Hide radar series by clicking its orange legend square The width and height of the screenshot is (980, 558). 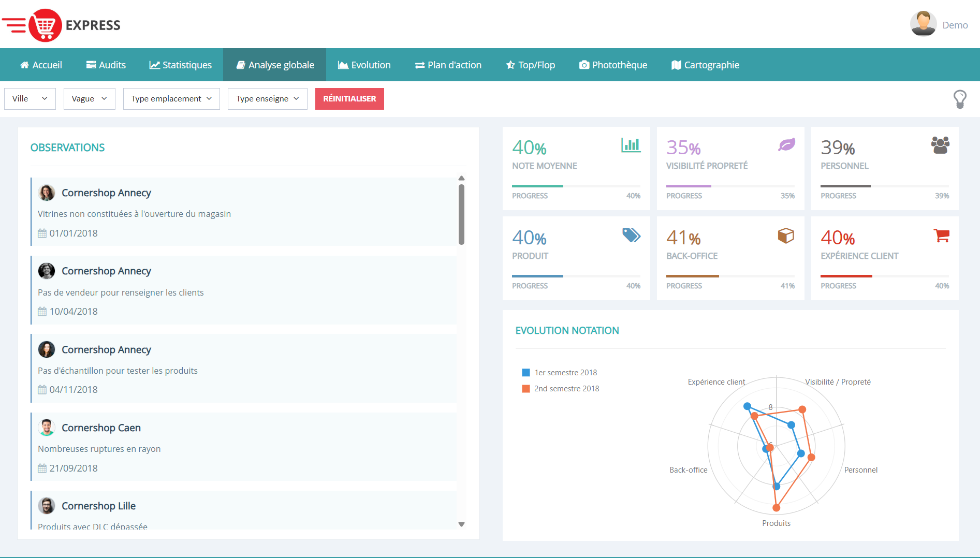point(525,388)
